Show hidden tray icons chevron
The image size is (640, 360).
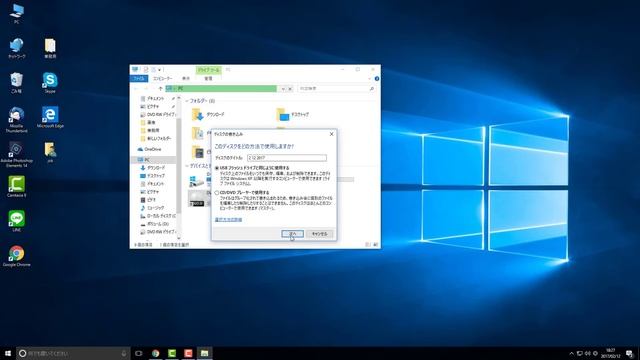(x=571, y=353)
